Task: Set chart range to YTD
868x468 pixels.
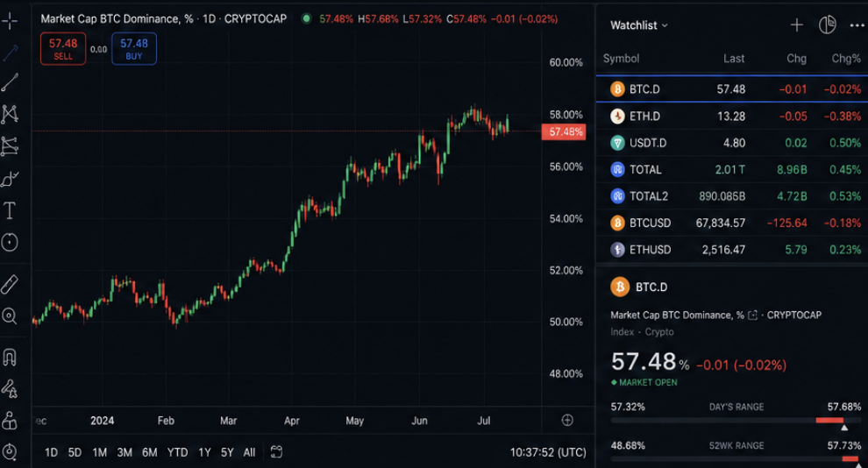Action: point(178,452)
